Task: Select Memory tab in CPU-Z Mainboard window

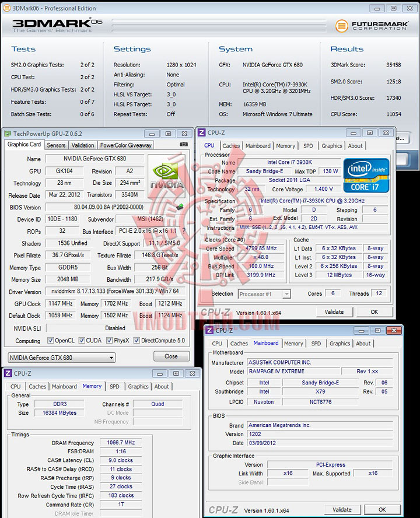Action: point(293,344)
